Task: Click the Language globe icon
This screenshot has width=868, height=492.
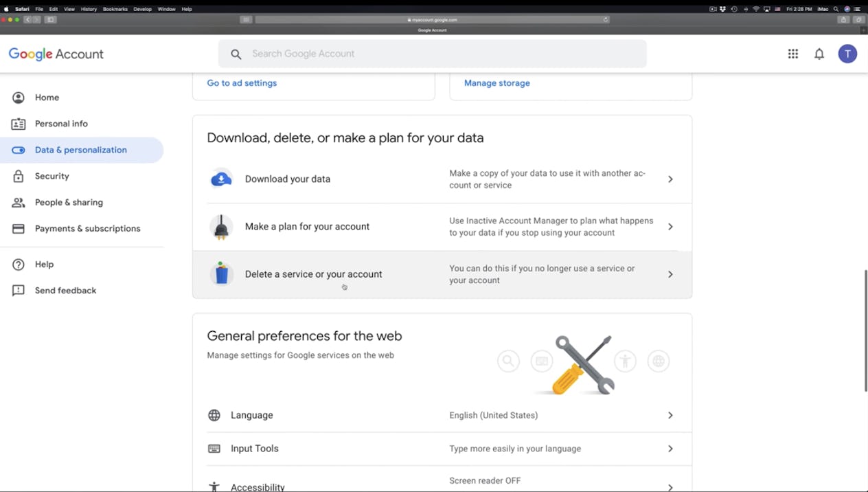Action: [x=214, y=415]
